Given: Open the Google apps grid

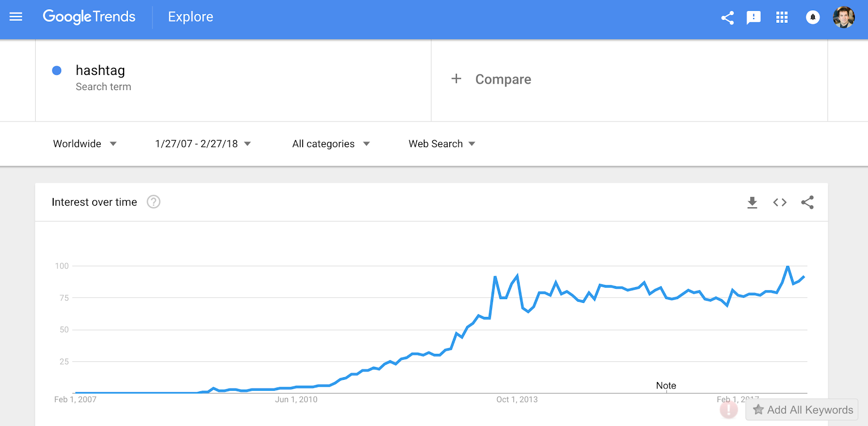Looking at the screenshot, I should coord(782,18).
